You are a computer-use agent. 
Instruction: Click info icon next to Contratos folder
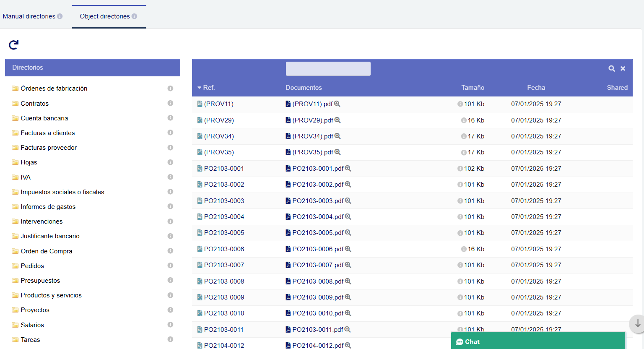click(170, 103)
